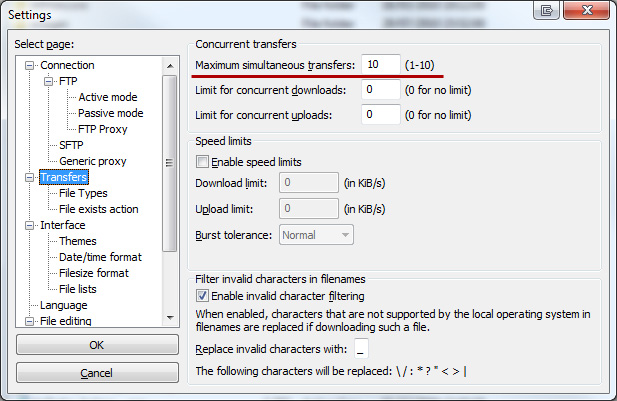Open the Active mode page
Image resolution: width=617 pixels, height=401 pixels.
108,97
